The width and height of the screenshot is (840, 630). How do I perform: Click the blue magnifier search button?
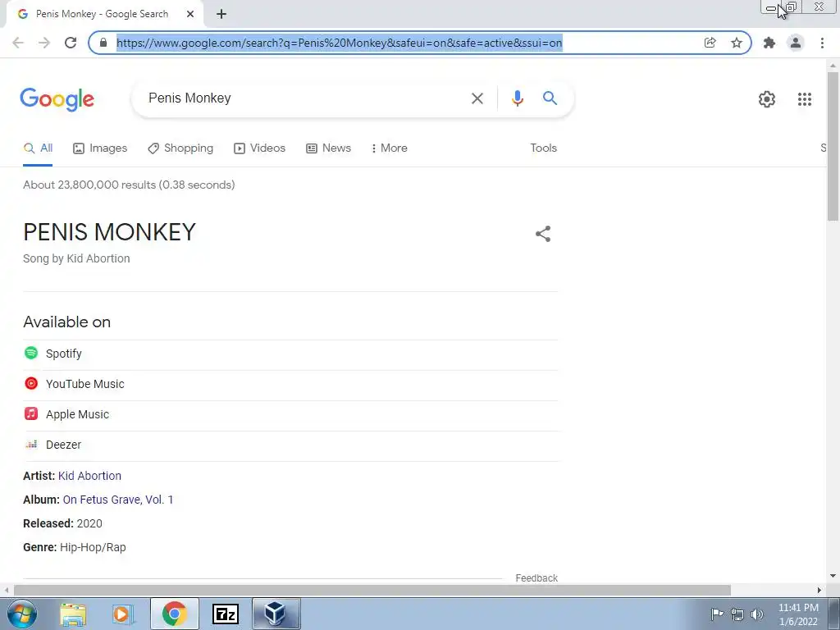point(550,98)
